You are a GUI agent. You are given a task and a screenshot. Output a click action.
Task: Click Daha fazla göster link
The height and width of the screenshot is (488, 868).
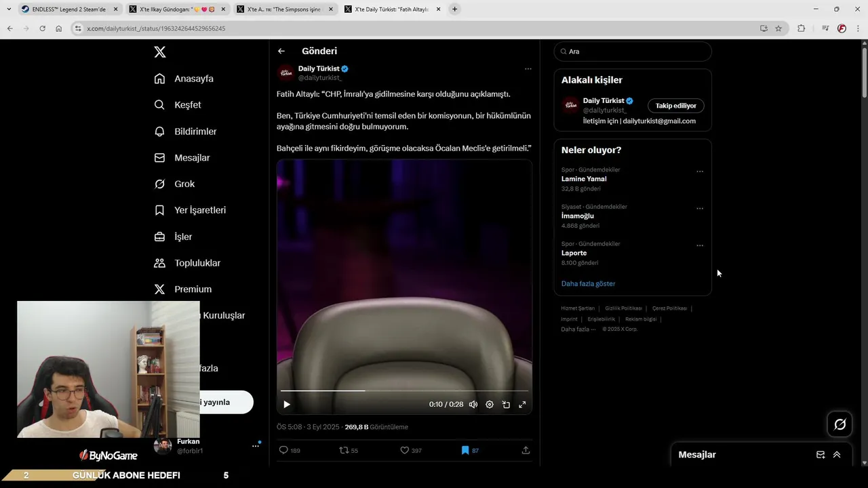coord(588,284)
